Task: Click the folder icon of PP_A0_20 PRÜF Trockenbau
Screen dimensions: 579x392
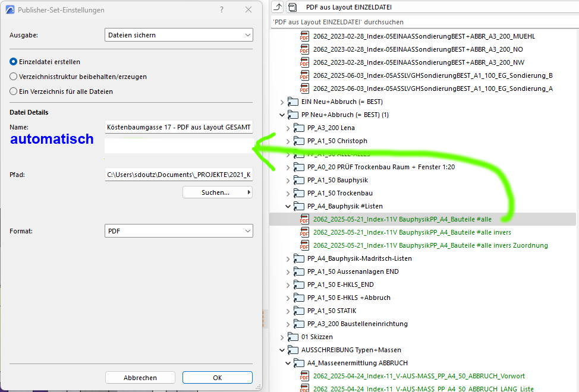Action: point(299,167)
